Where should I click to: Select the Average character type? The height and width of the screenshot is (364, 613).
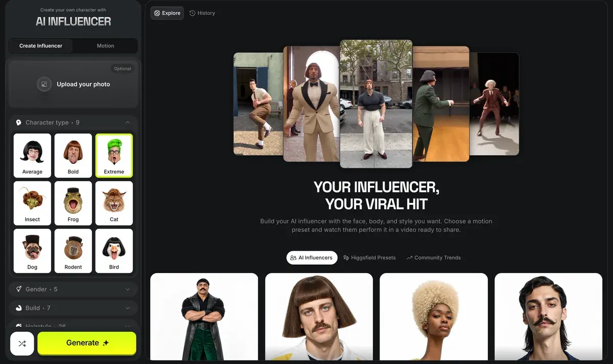point(32,155)
